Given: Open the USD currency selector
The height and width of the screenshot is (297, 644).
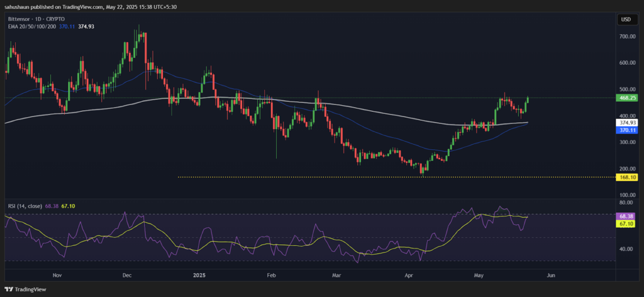Looking at the screenshot, I should click(x=626, y=20).
